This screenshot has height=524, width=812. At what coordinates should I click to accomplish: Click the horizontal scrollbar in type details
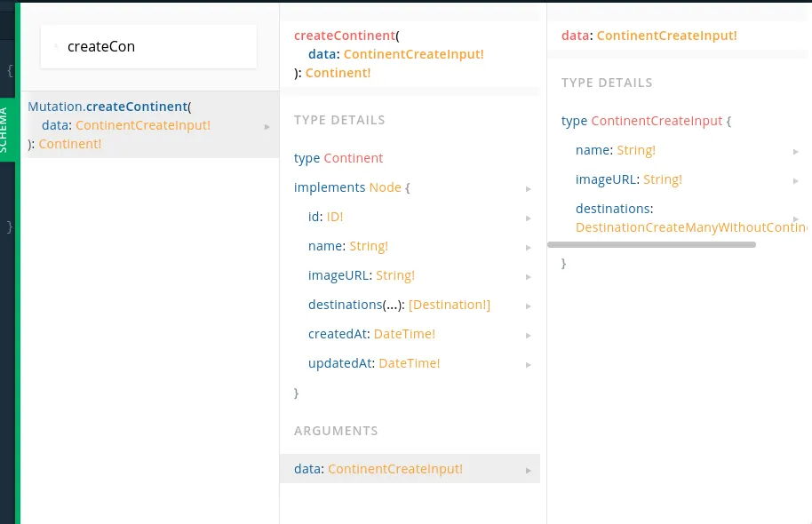pyautogui.click(x=651, y=244)
